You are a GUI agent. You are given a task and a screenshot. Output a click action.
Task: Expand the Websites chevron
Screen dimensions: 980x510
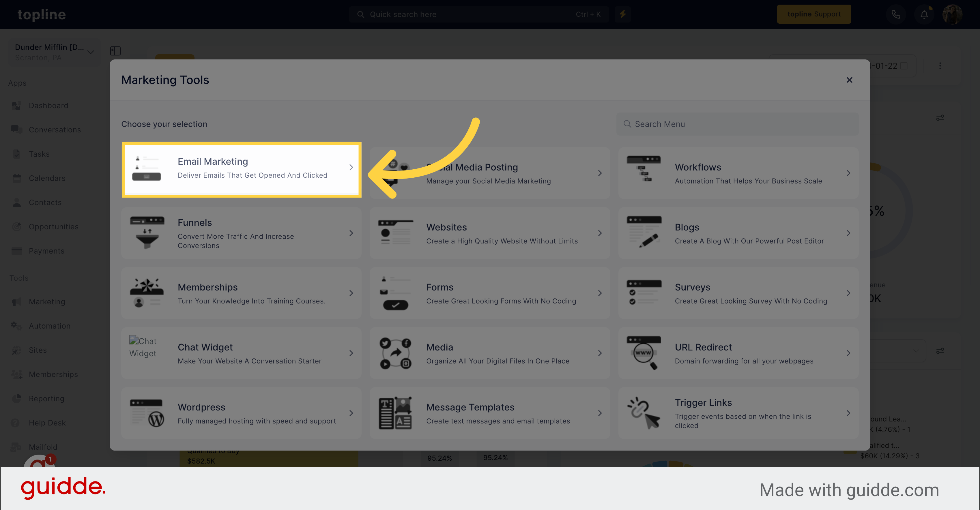click(600, 233)
